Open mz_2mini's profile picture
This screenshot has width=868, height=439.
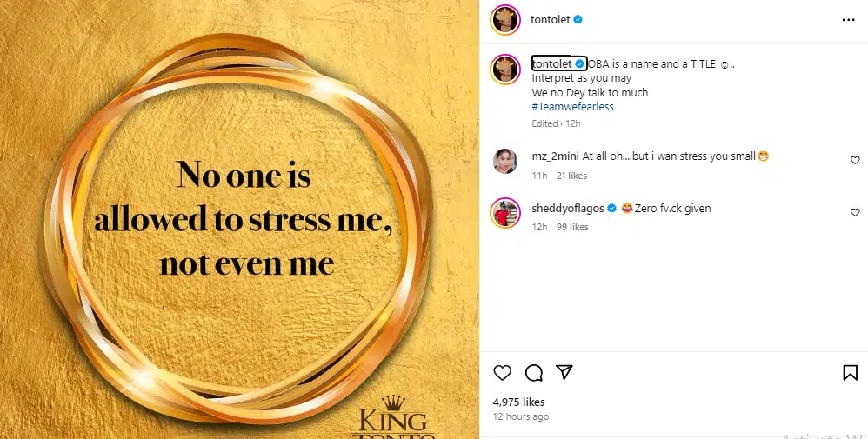point(505,162)
